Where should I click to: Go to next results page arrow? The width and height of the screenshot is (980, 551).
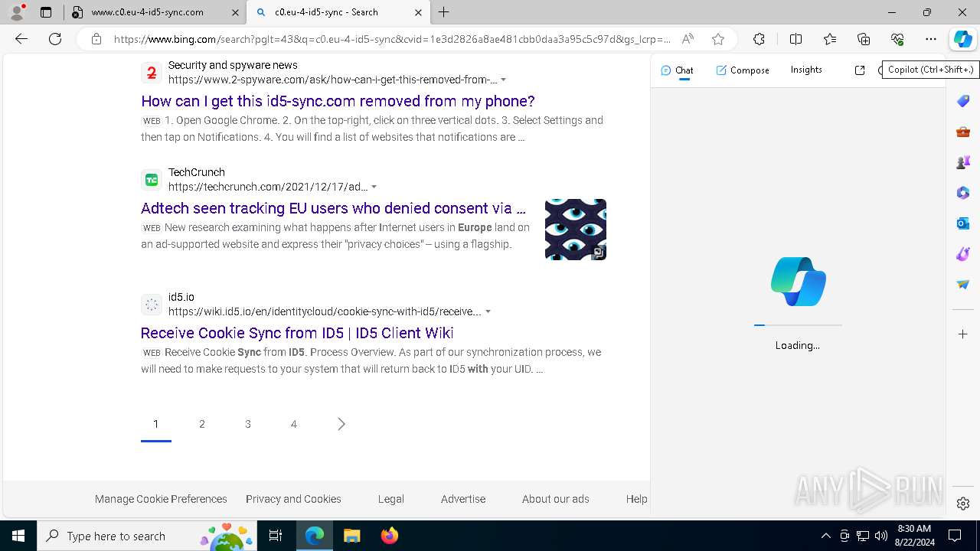pyautogui.click(x=341, y=424)
